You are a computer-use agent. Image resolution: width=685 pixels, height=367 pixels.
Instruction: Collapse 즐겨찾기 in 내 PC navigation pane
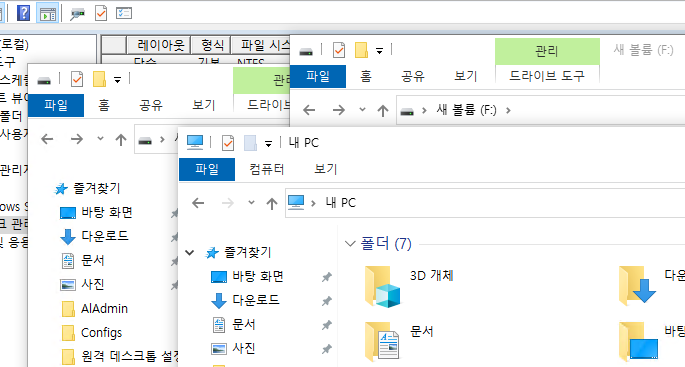coord(190,252)
